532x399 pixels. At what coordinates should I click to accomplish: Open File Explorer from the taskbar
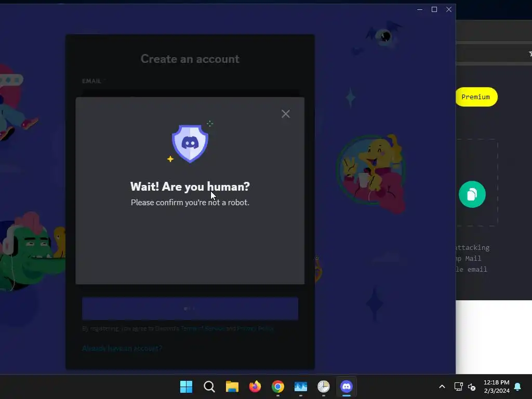[232, 387]
